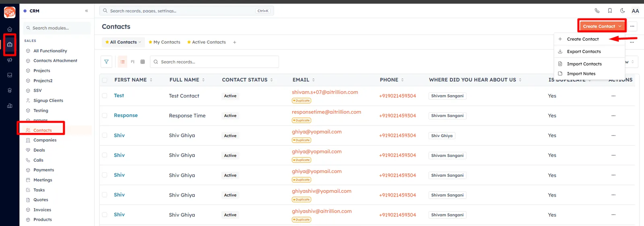The width and height of the screenshot is (644, 226).
Task: Open Quotes module in sidebar
Action: click(41, 200)
